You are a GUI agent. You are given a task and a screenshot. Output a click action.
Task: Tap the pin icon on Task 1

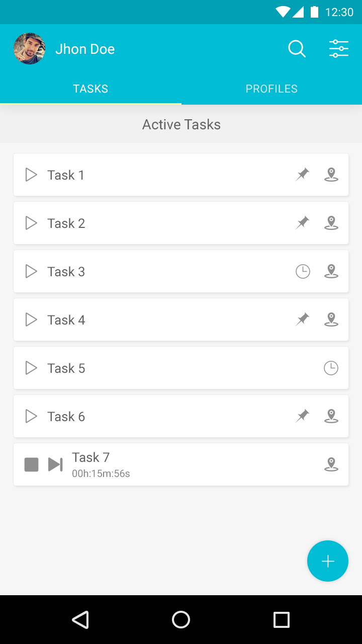[x=302, y=175]
